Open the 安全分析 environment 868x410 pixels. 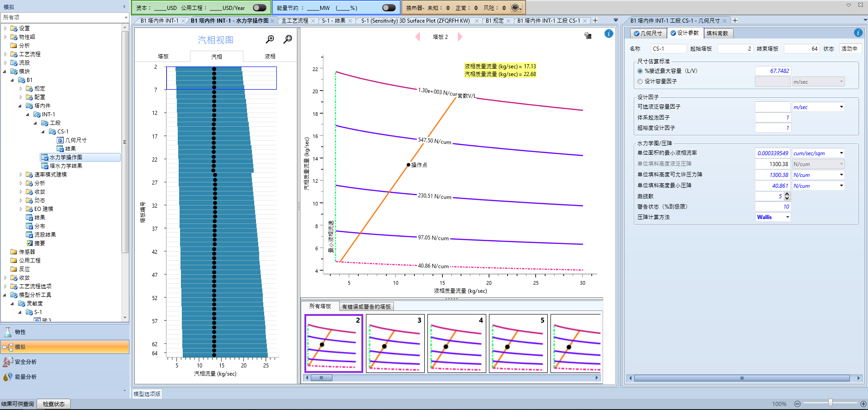26,362
